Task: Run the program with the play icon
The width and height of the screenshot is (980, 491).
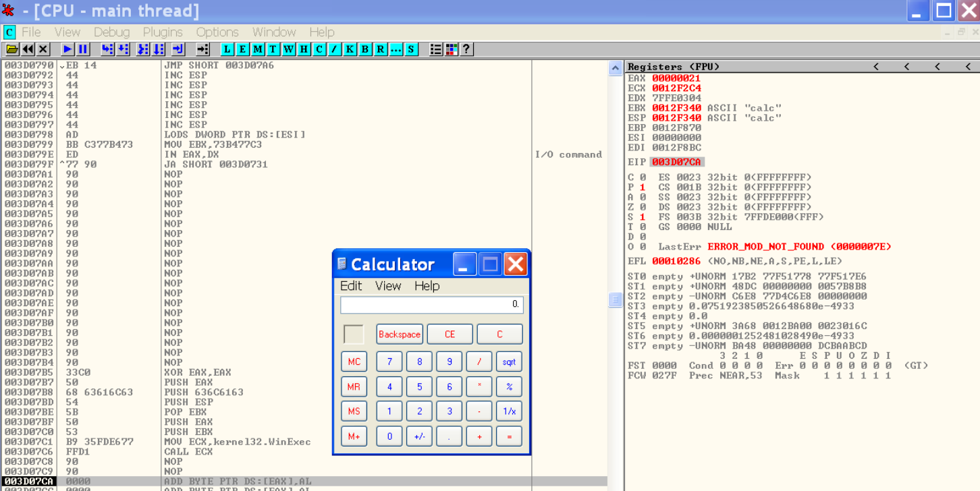Action: 67,49
